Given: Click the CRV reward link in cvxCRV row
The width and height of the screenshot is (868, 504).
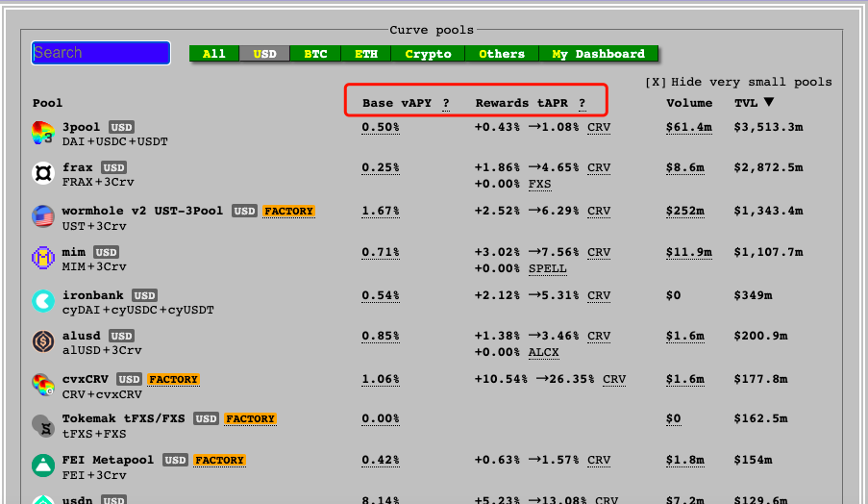Looking at the screenshot, I should 614,379.
